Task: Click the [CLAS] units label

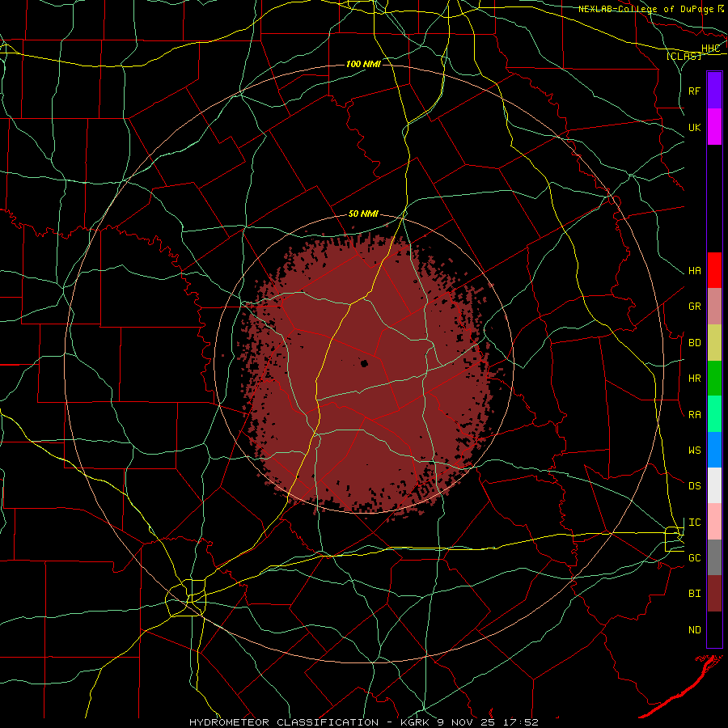Action: coord(684,56)
